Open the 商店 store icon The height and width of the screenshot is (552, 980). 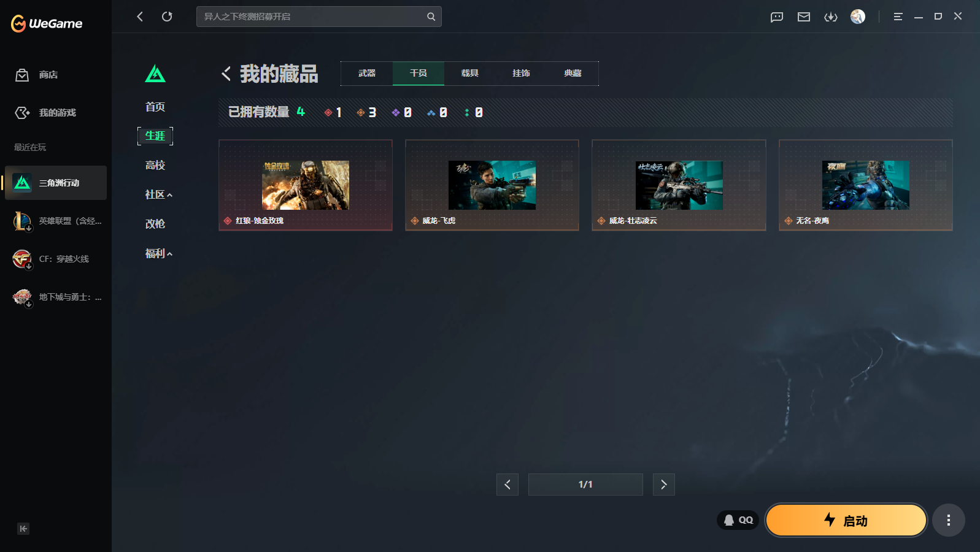click(x=22, y=75)
